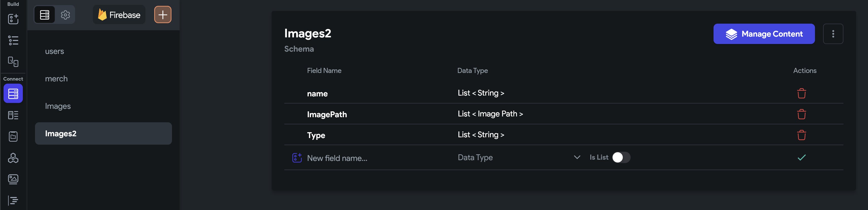Toggle the Is List switch

point(621,157)
